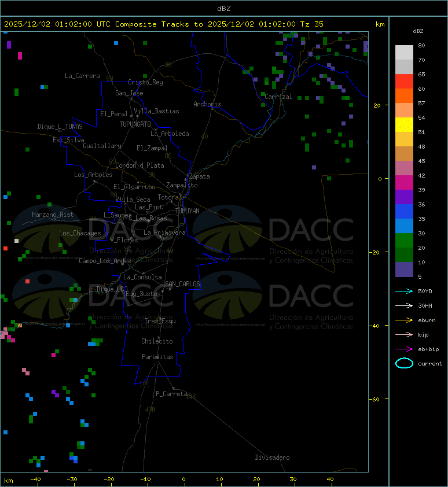The width and height of the screenshot is (448, 487).
Task: Click the Cordon_d_Plata label
Action: 139,165
